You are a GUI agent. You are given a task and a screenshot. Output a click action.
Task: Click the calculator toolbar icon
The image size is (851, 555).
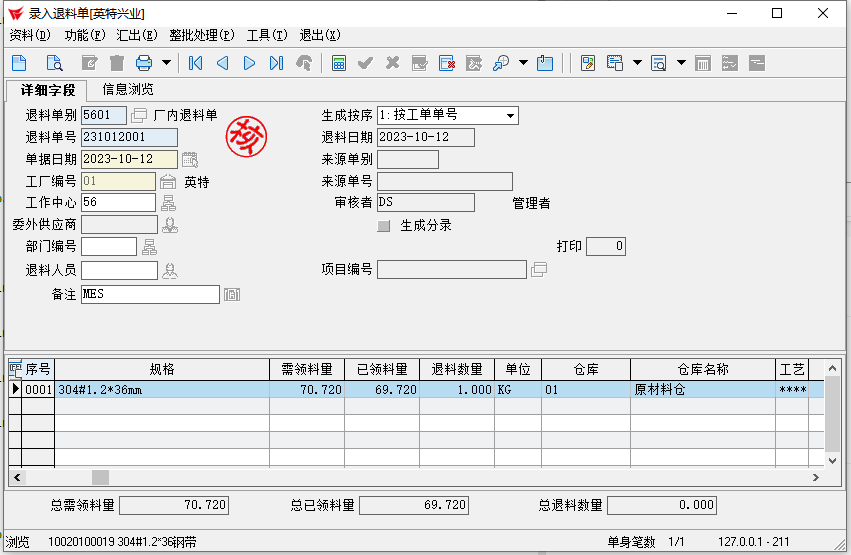[339, 63]
